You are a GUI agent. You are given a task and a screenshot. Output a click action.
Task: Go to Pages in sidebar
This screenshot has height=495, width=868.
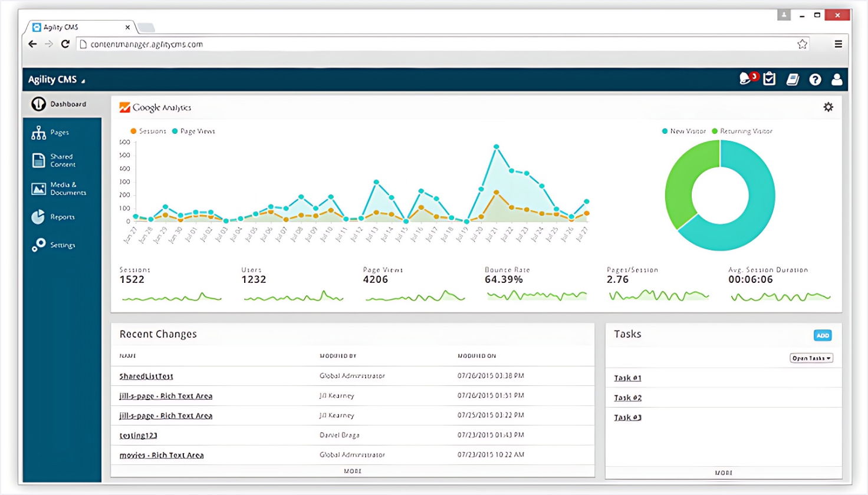[x=59, y=133]
